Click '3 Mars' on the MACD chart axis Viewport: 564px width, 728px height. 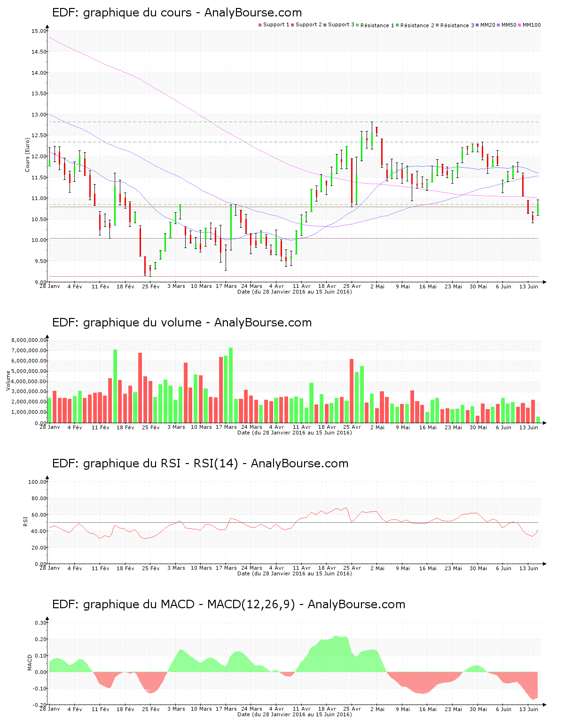pyautogui.click(x=176, y=709)
